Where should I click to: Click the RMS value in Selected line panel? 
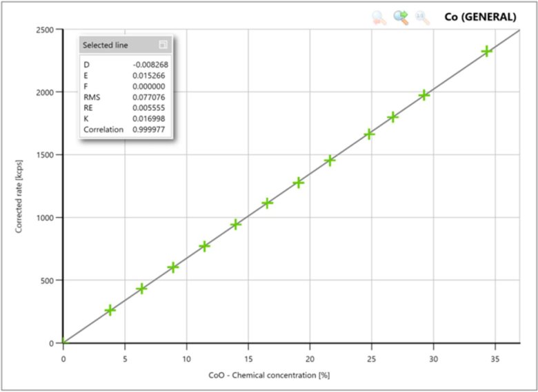[x=150, y=96]
